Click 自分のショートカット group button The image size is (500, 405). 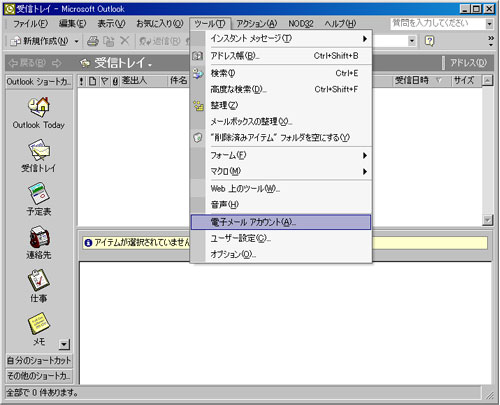[39, 361]
